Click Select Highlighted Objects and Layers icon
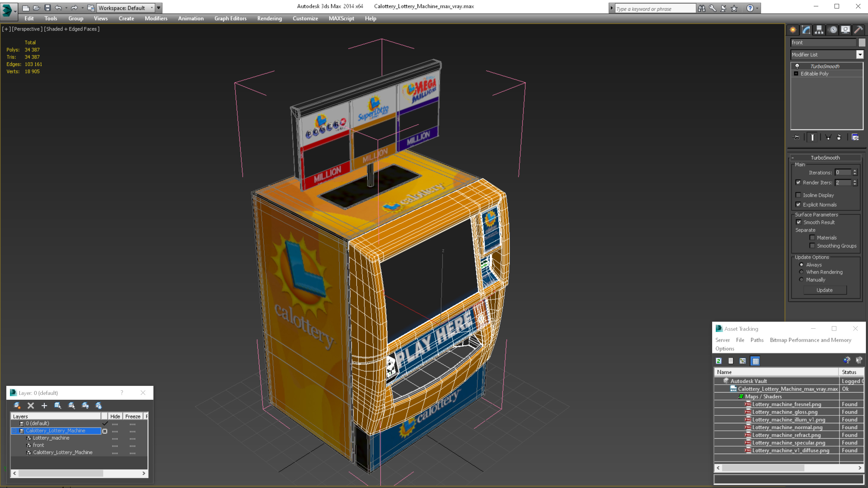 click(x=58, y=405)
